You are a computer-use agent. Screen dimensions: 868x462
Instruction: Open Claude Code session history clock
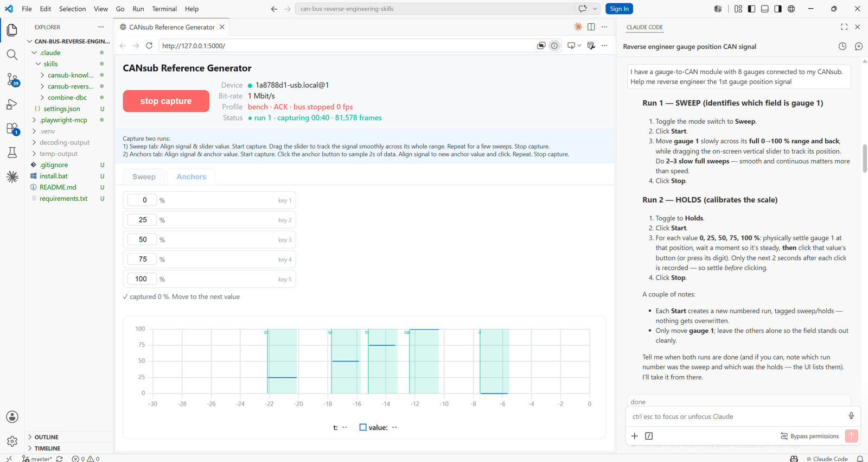click(x=843, y=46)
